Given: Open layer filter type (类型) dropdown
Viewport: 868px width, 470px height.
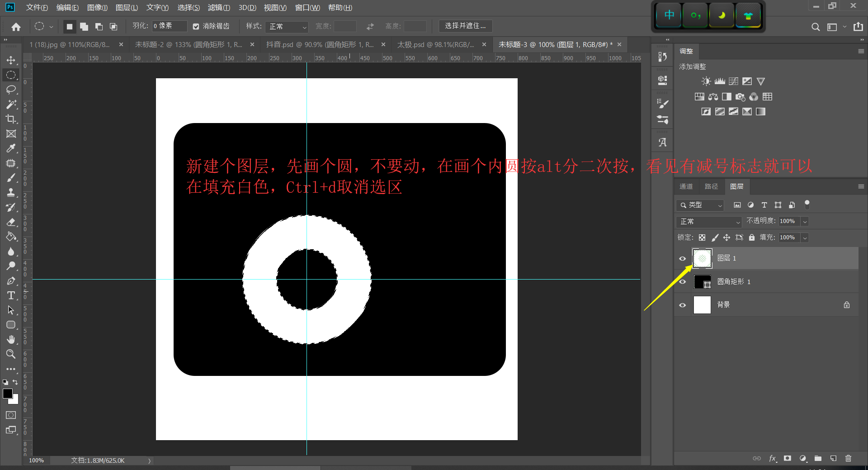Looking at the screenshot, I should [x=700, y=205].
